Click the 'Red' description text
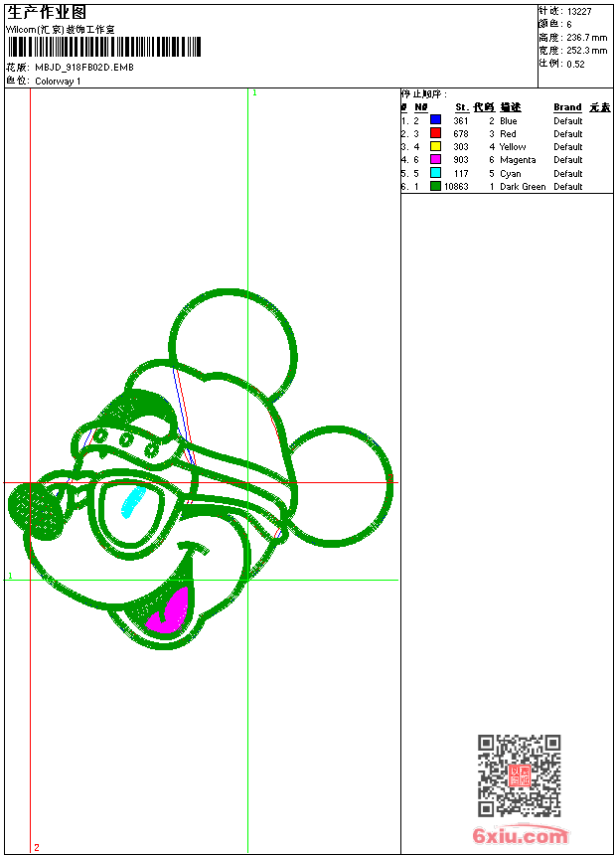The image size is (616, 855). (x=508, y=133)
